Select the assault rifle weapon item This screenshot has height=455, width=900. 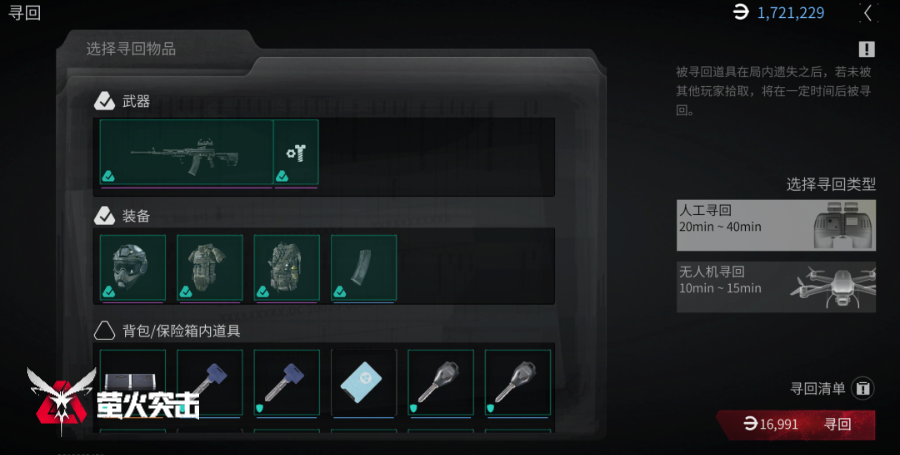click(187, 152)
